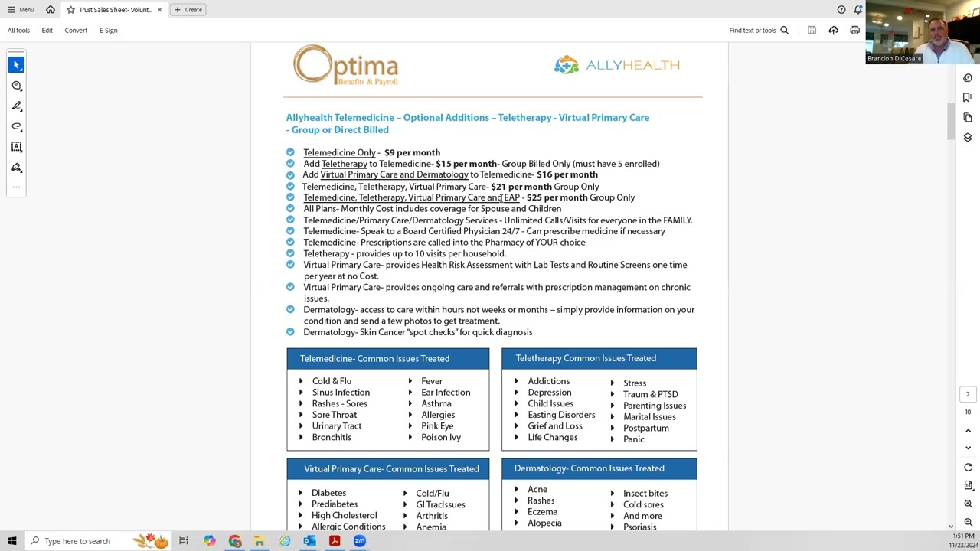Switch to the Trust Sales Sheet tab
Screen dimensions: 980x551
pyautogui.click(x=114, y=10)
